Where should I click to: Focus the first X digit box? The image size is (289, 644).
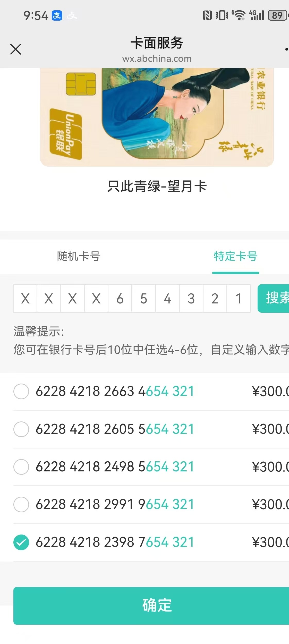pos(25,298)
